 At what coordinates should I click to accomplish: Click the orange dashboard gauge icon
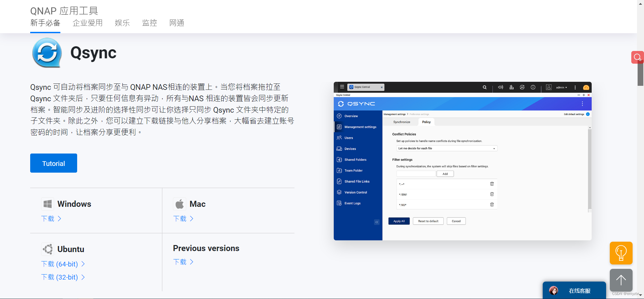(586, 87)
